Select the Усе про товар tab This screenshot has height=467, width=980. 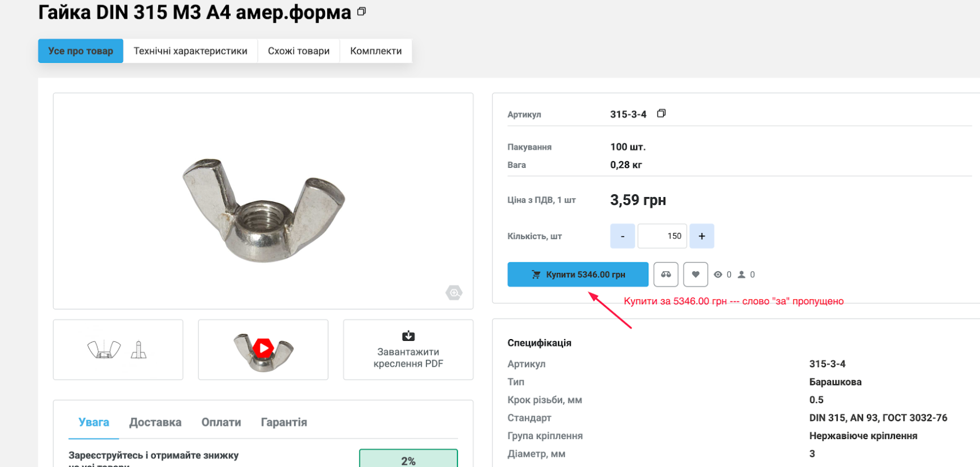click(81, 51)
